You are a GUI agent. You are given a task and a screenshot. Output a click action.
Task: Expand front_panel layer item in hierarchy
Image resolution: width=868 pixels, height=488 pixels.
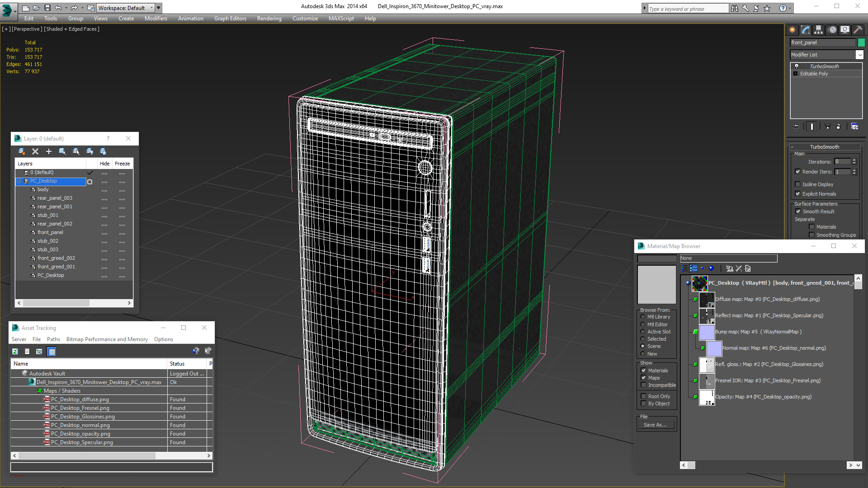tap(28, 232)
